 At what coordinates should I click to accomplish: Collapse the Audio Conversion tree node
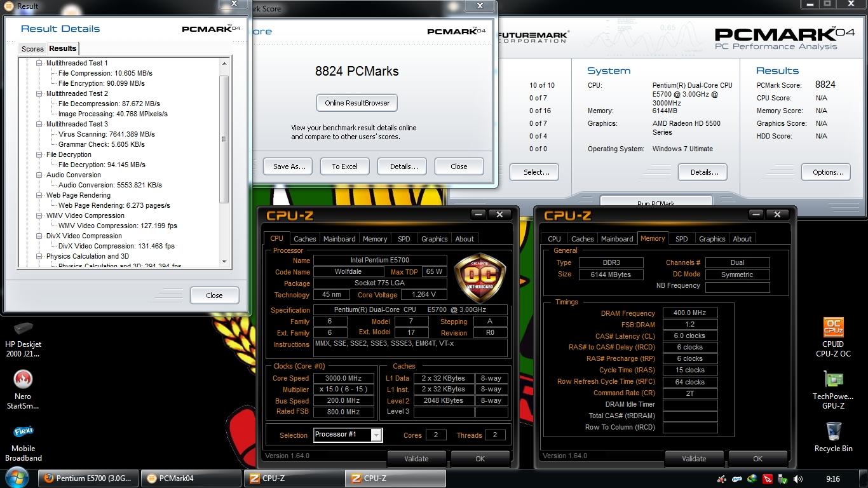pos(39,175)
